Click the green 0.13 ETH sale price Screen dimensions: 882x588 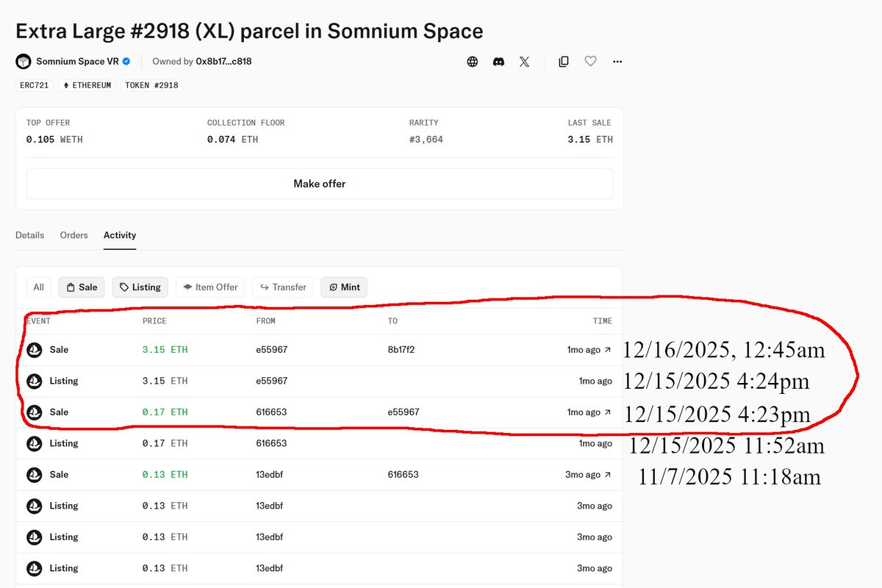(165, 475)
